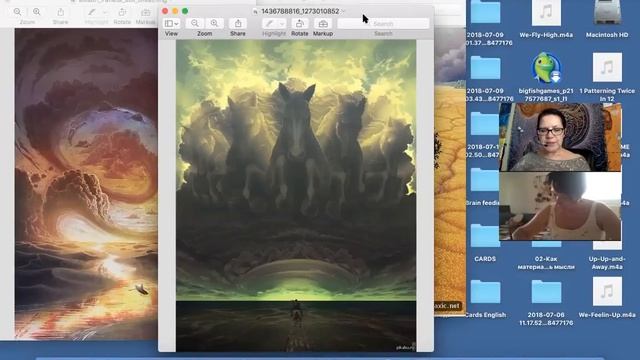Zoom in within the background left Preview window
640x360 pixels.
point(37,12)
